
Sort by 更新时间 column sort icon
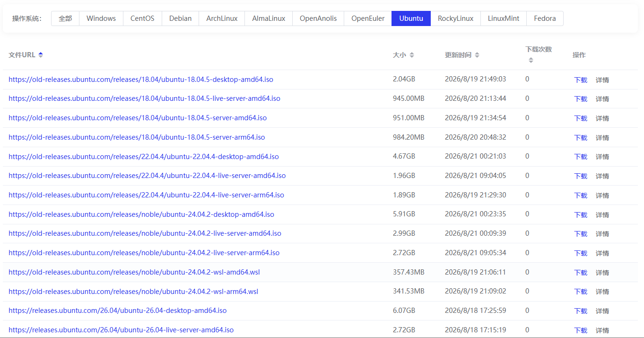coord(477,55)
